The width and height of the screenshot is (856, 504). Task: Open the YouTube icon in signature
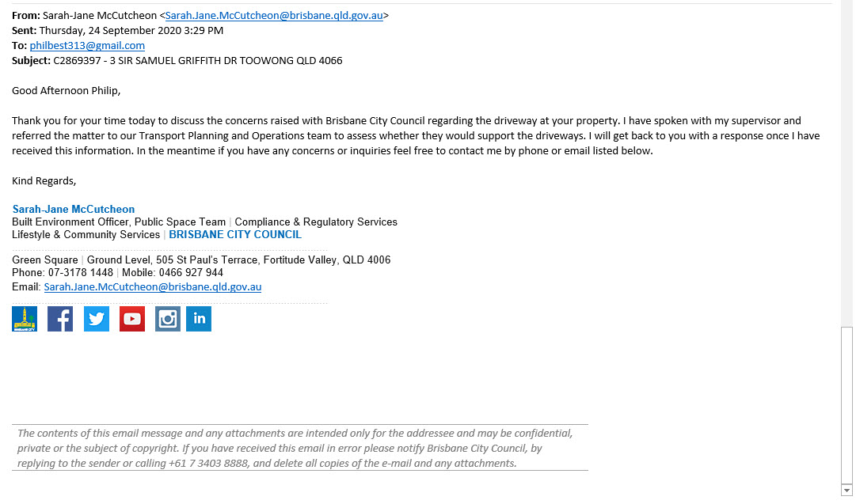(x=132, y=319)
